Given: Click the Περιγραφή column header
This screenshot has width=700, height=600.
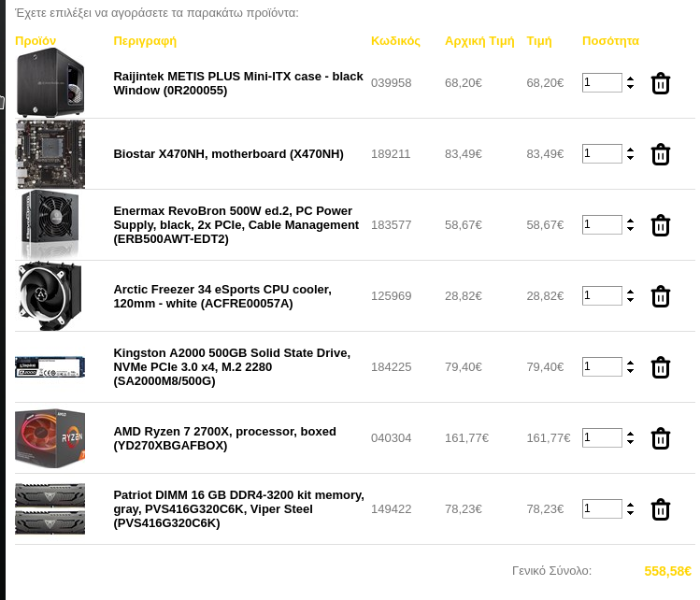Looking at the screenshot, I should pos(145,41).
